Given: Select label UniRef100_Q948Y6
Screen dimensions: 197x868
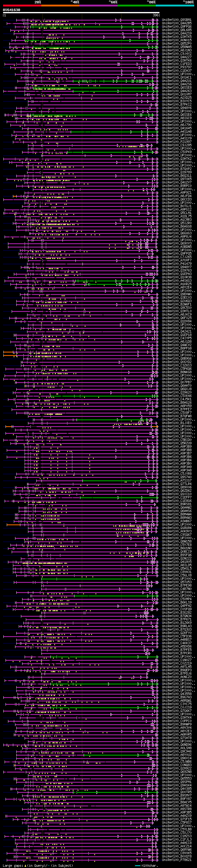Looking at the screenshot, I should (177, 108).
